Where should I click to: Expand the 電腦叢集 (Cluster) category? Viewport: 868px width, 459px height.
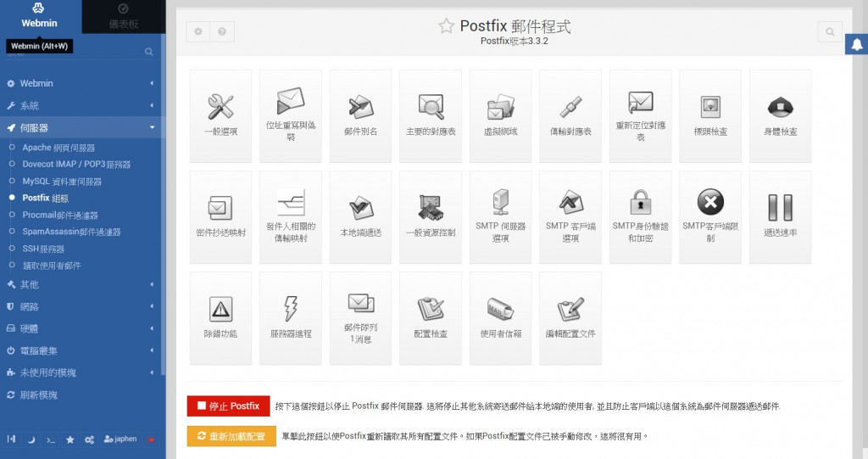click(x=81, y=351)
